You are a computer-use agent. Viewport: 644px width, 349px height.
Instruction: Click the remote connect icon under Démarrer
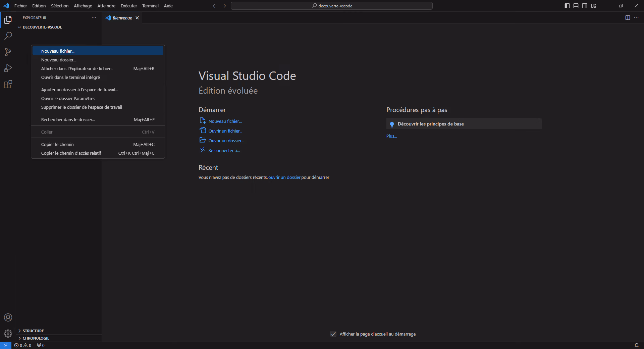click(x=203, y=150)
